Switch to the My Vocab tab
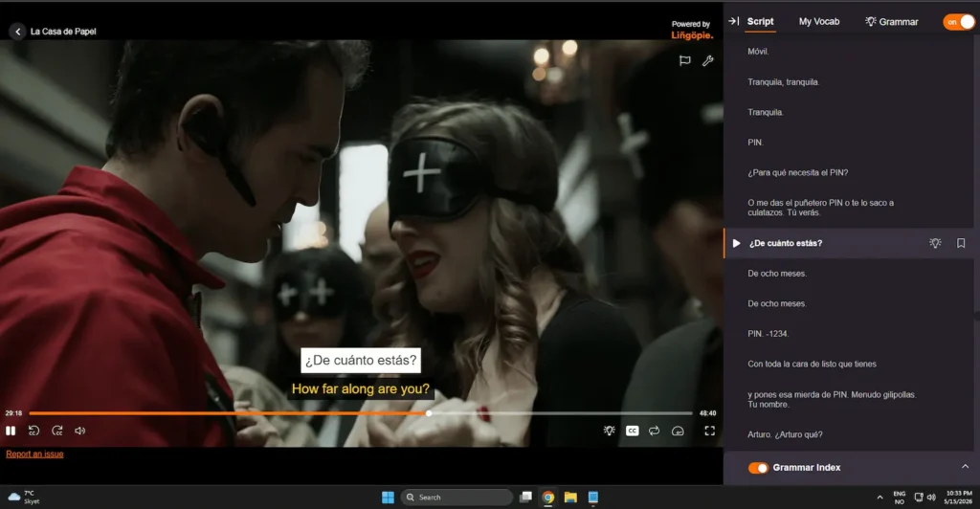The width and height of the screenshot is (980, 509). pyautogui.click(x=819, y=22)
